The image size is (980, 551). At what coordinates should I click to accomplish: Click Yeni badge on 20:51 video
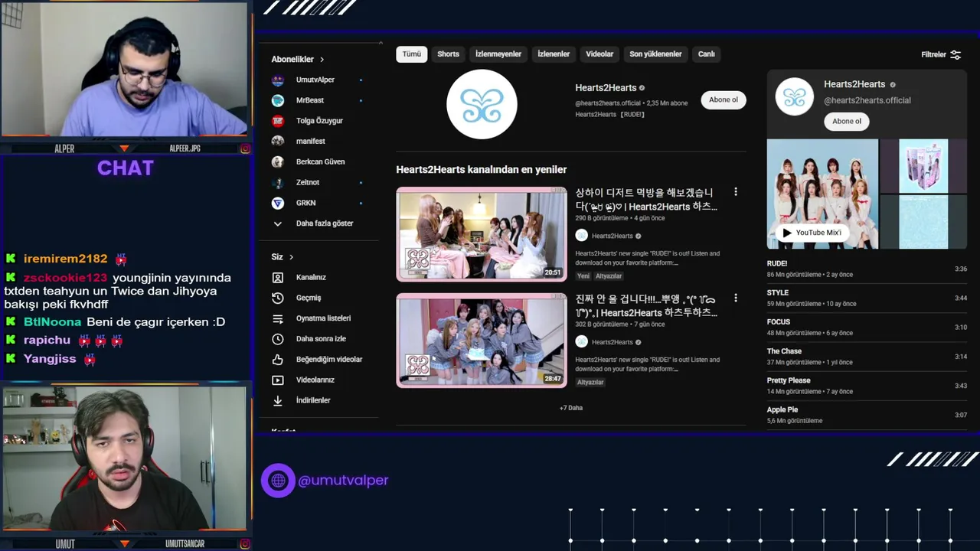click(x=583, y=276)
